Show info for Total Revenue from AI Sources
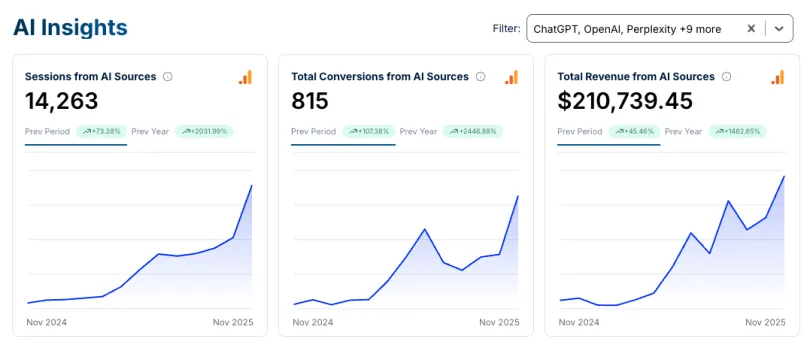The height and width of the screenshot is (360, 810). 726,76
